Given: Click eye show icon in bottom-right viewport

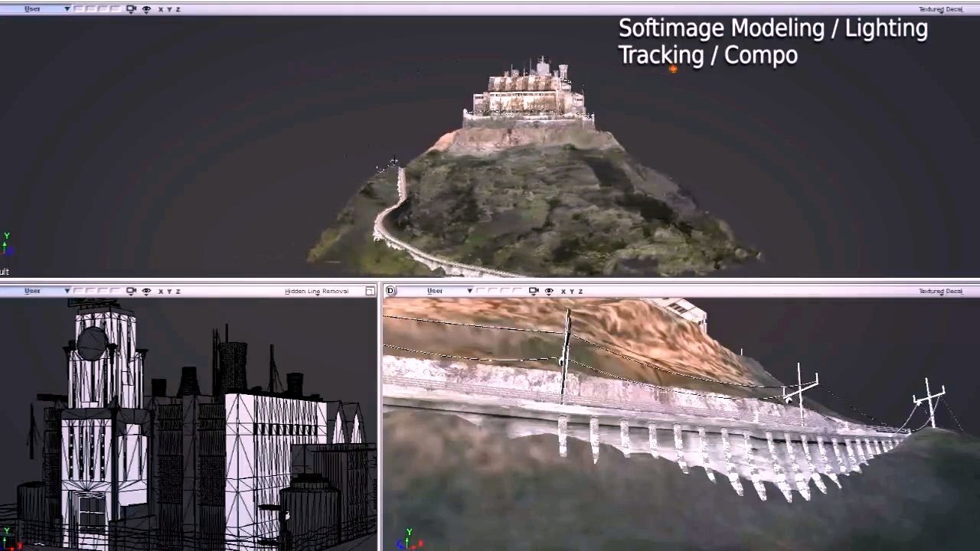Looking at the screenshot, I should point(549,291).
